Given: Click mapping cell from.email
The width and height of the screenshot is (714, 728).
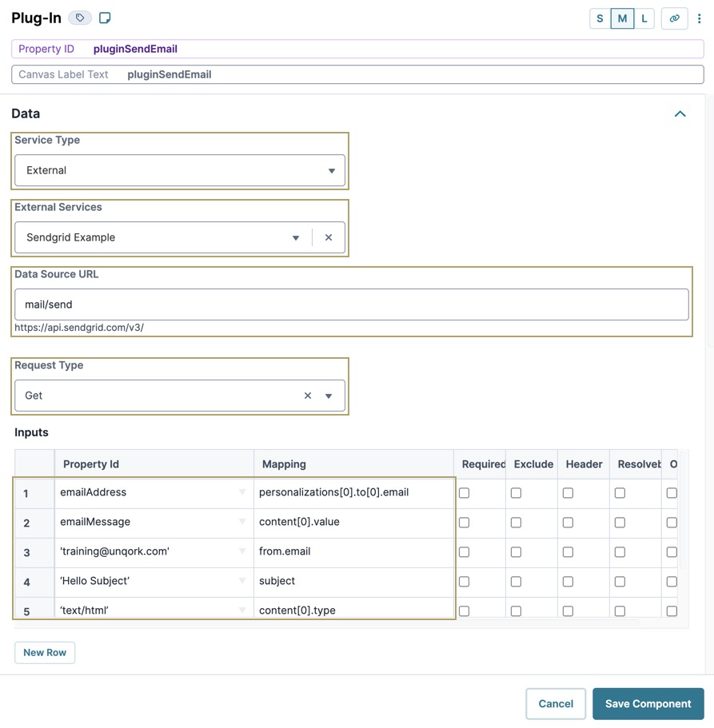Looking at the screenshot, I should 353,551.
